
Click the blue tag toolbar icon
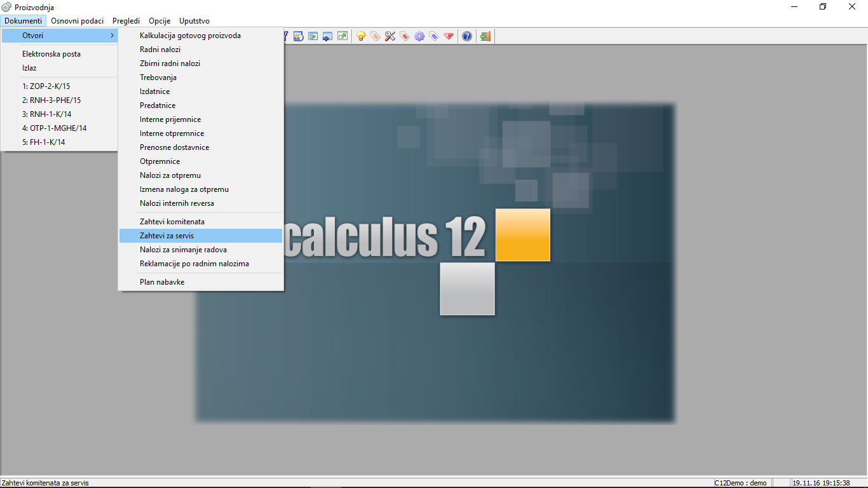pos(434,36)
